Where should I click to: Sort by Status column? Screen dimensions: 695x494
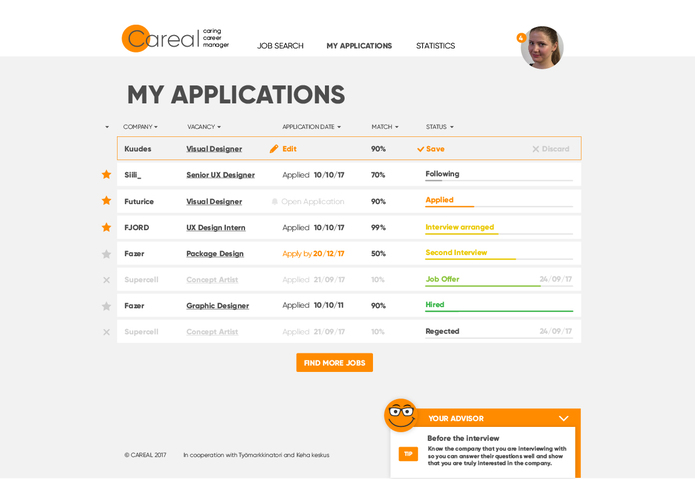tap(440, 127)
